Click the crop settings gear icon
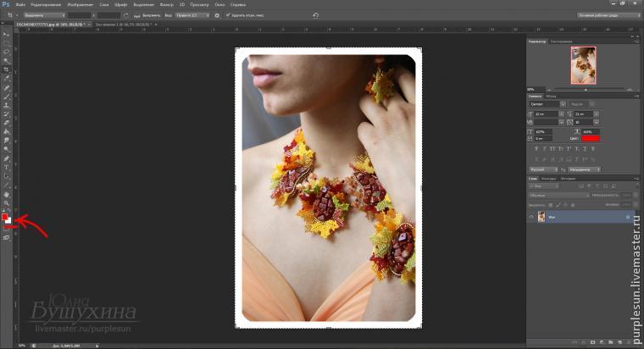 (217, 15)
